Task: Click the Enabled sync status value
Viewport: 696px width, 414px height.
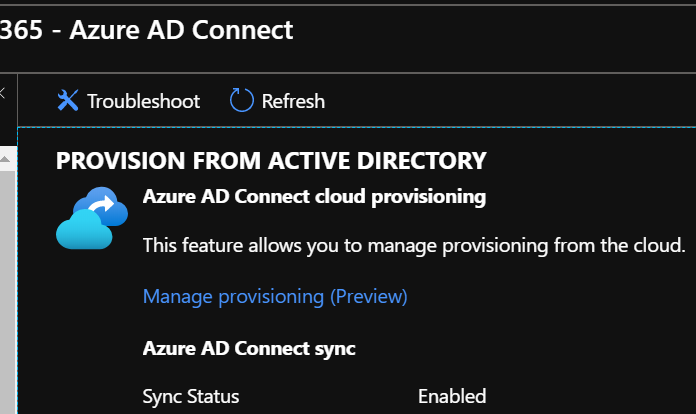Action: click(x=452, y=396)
